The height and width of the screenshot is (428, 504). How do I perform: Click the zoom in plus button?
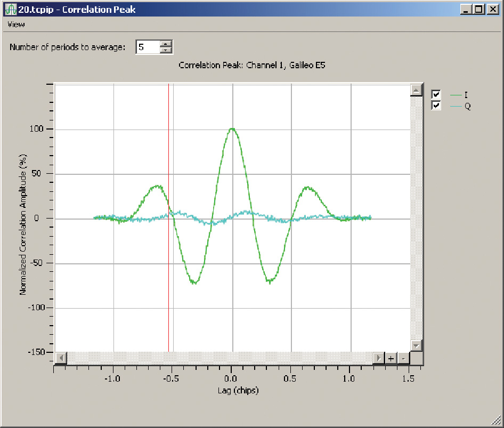point(391,358)
